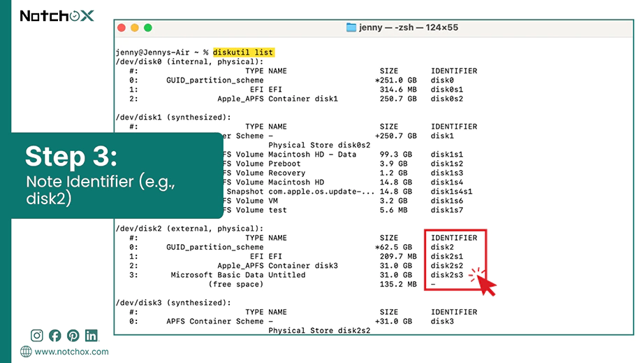
Task: Click 'APFS Container Scheme' under disk3
Action: tap(215, 322)
